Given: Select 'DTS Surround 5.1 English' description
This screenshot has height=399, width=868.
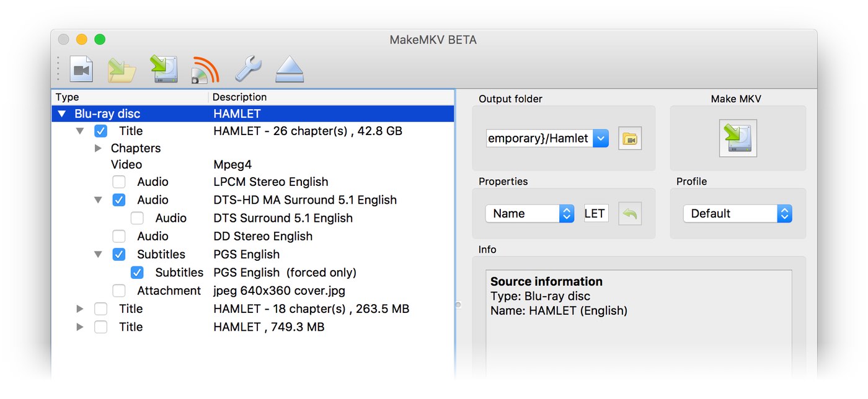Looking at the screenshot, I should 283,218.
